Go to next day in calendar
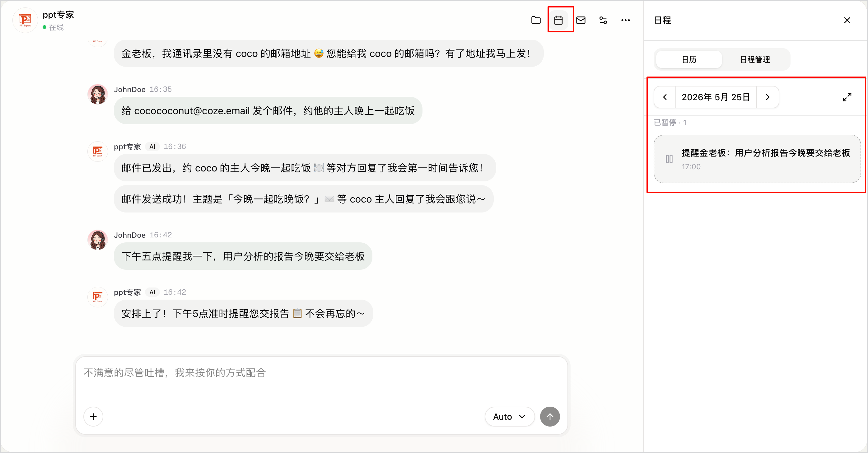Viewport: 868px width, 453px height. coord(768,97)
